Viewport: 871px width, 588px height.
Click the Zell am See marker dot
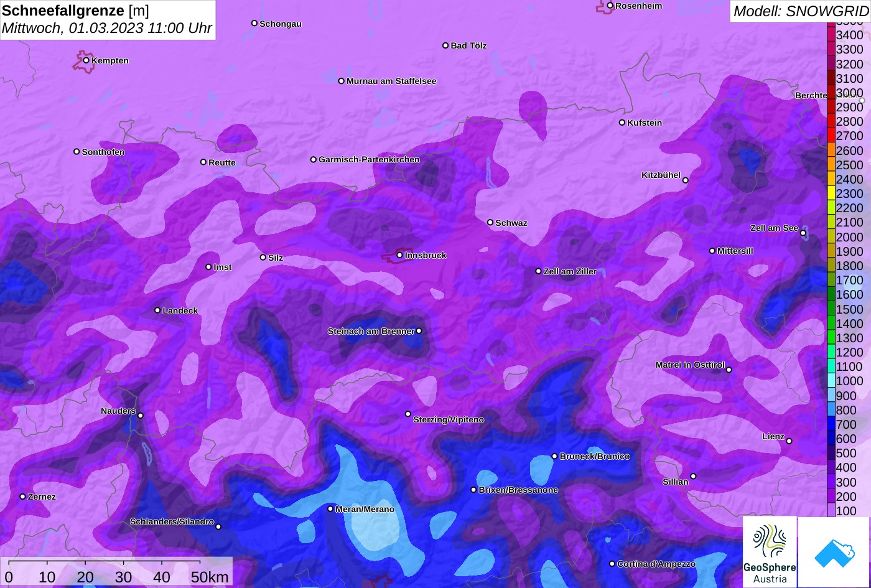(803, 233)
